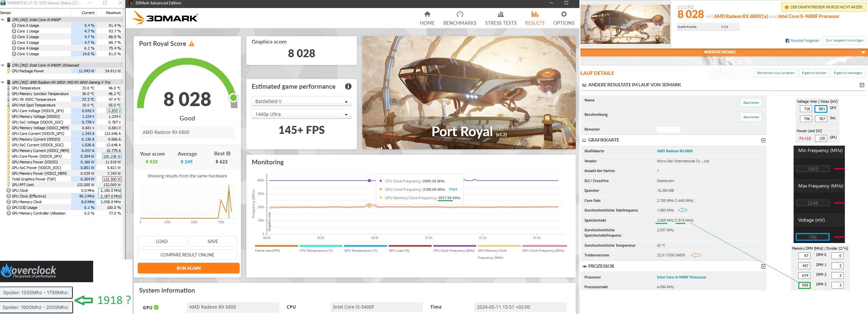Expand ANDERE RESULTATE IM LAUF VON 3DMARK
868x314 pixels.
pyautogui.click(x=862, y=85)
